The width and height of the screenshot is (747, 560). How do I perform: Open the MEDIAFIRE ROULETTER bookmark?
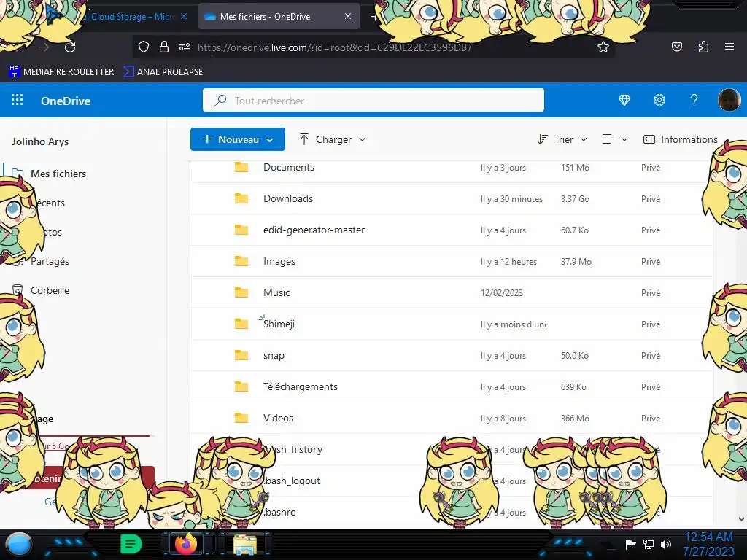61,72
